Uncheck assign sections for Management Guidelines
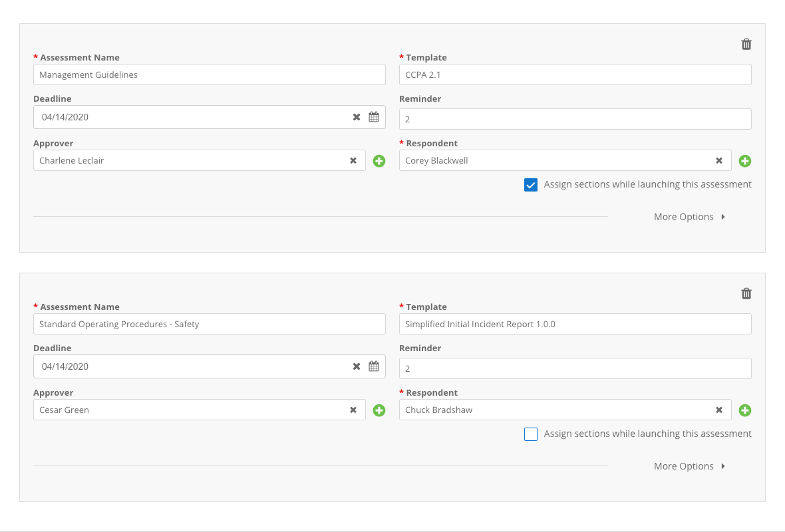 [x=530, y=184]
